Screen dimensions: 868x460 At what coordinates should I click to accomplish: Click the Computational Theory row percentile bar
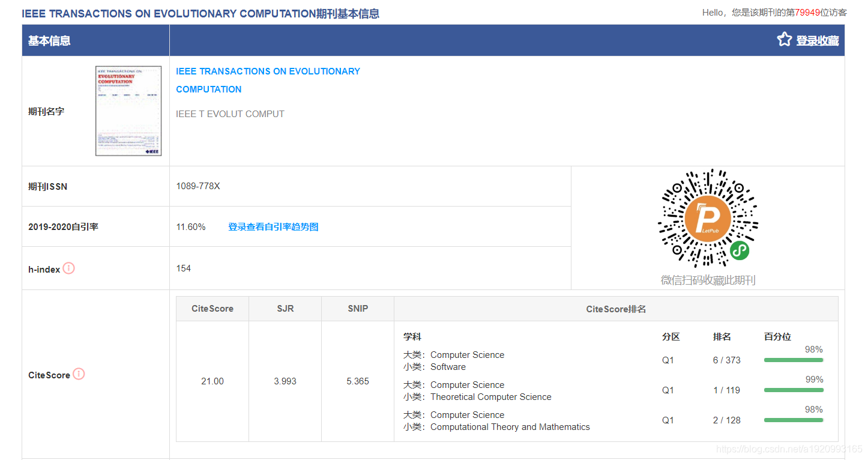(x=794, y=420)
